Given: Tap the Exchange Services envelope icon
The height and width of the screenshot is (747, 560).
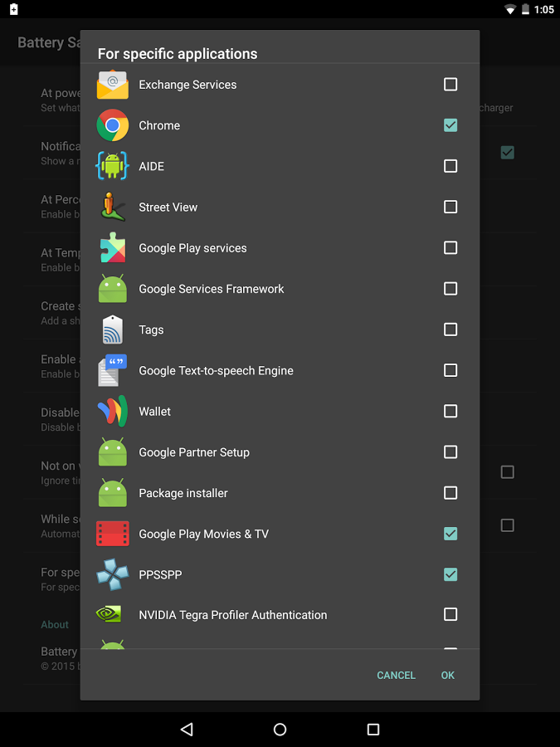Looking at the screenshot, I should click(x=113, y=85).
